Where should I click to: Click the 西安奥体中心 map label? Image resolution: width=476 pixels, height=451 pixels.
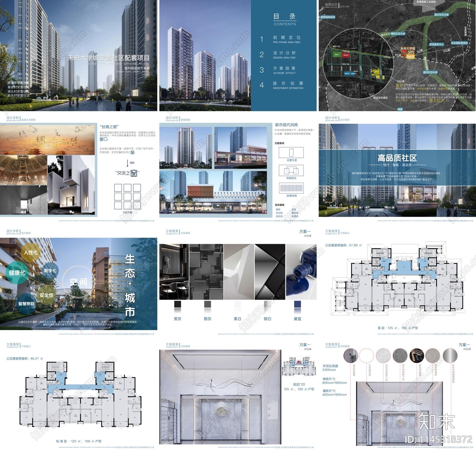(436, 44)
